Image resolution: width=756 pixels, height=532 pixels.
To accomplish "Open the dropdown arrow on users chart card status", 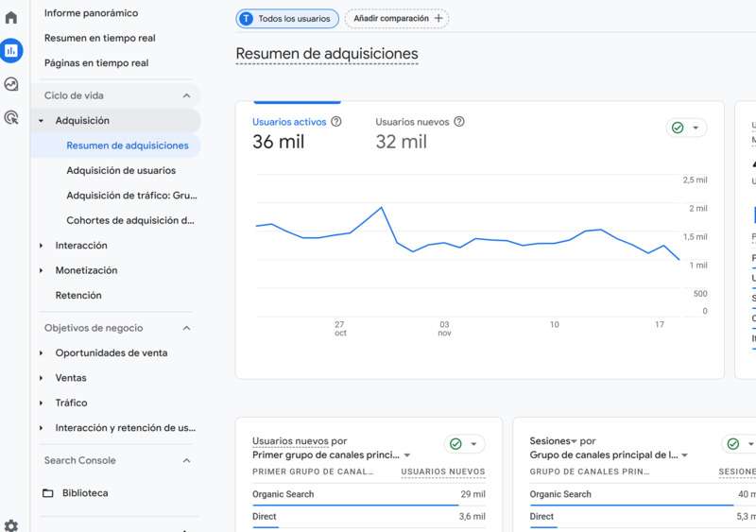I will [696, 128].
